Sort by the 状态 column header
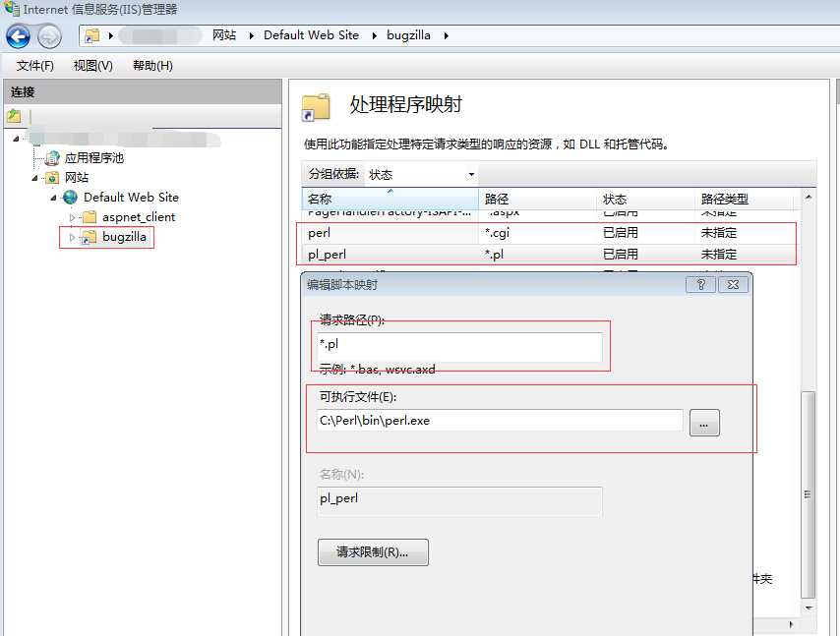The image size is (840, 636). [x=646, y=199]
